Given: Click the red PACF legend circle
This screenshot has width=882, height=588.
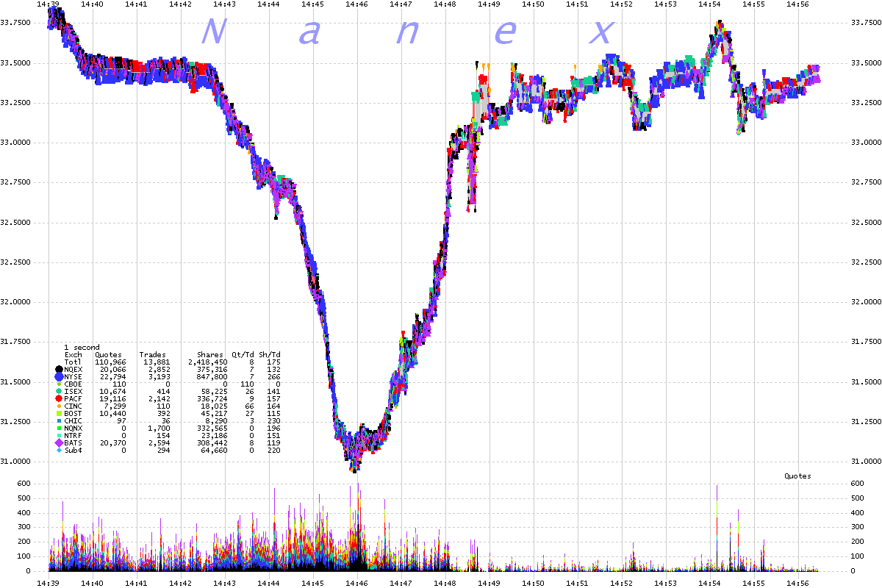Looking at the screenshot, I should click(x=59, y=399).
